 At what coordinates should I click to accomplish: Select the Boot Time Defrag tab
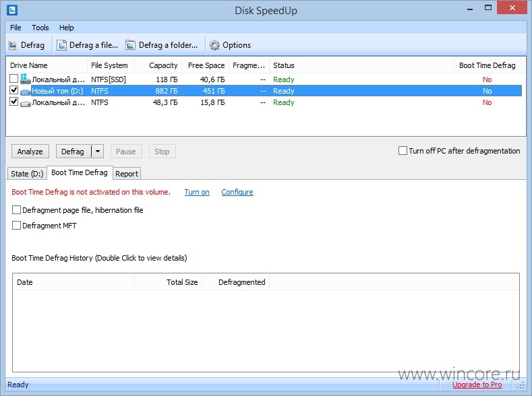[80, 173]
